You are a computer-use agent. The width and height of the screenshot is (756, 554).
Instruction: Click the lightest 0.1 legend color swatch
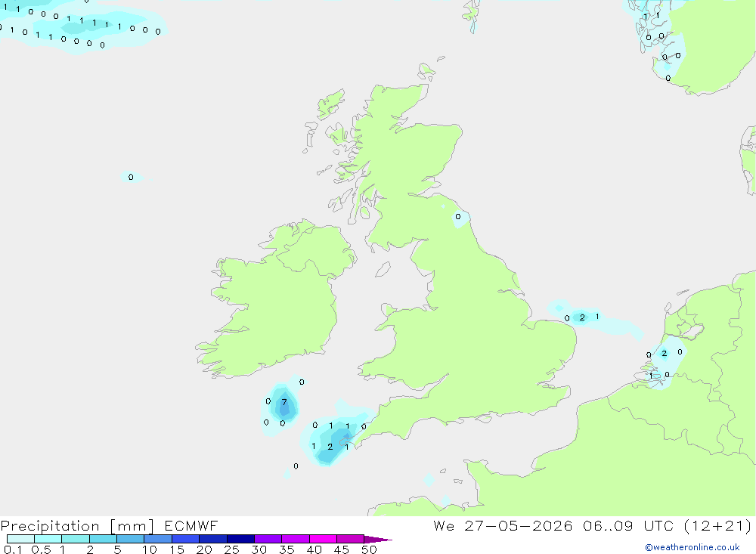20,539
